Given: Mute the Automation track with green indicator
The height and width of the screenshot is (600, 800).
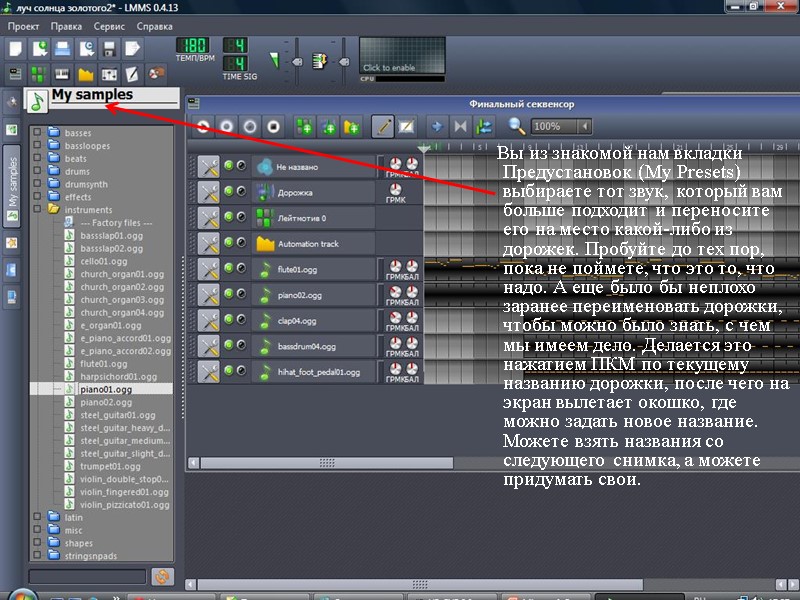Looking at the screenshot, I should [x=228, y=242].
